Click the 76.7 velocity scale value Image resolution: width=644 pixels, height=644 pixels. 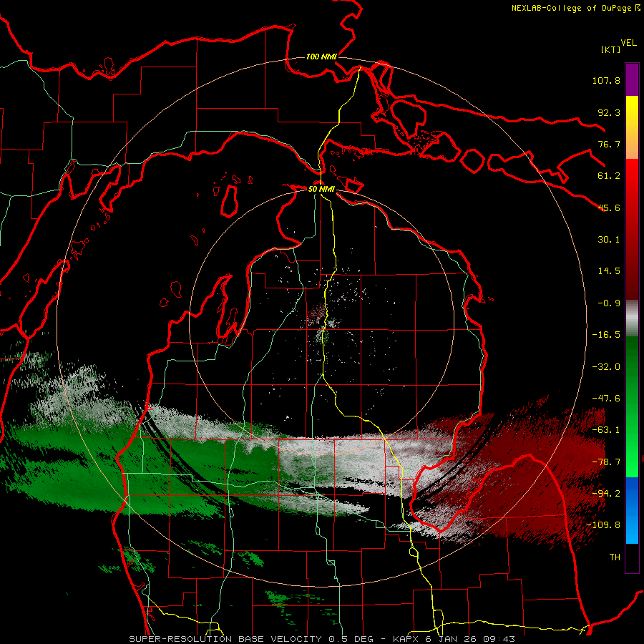pos(609,144)
